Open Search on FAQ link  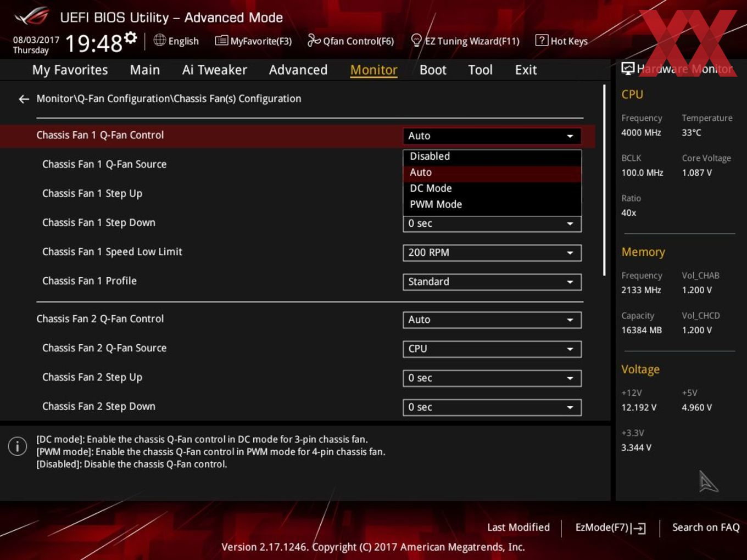[706, 527]
